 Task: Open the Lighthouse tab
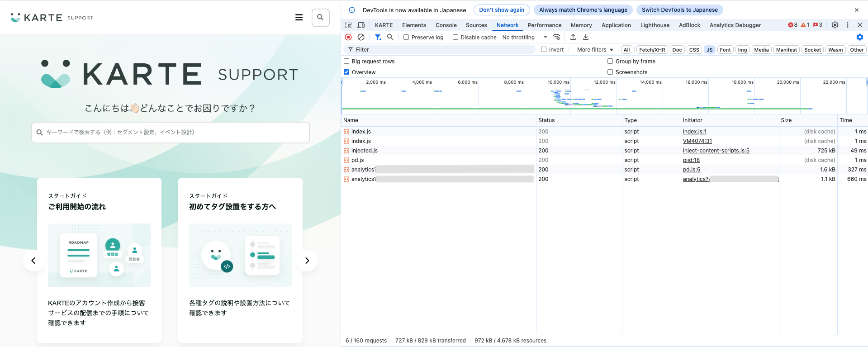[655, 25]
